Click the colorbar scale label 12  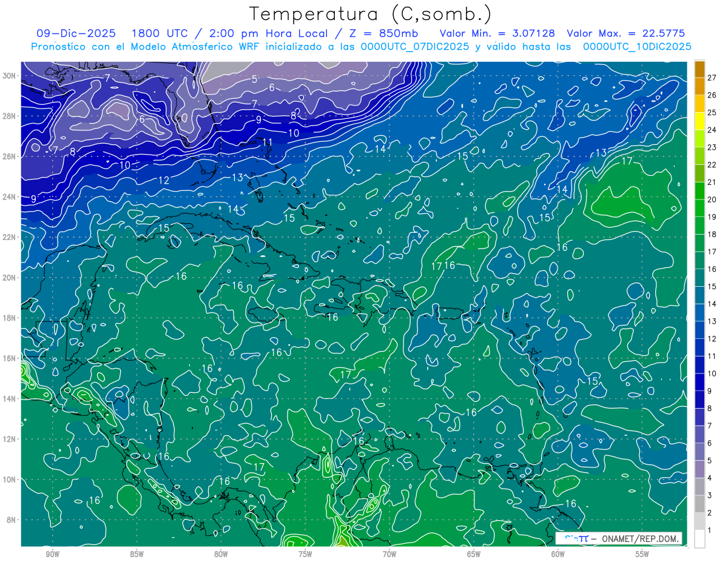(712, 338)
